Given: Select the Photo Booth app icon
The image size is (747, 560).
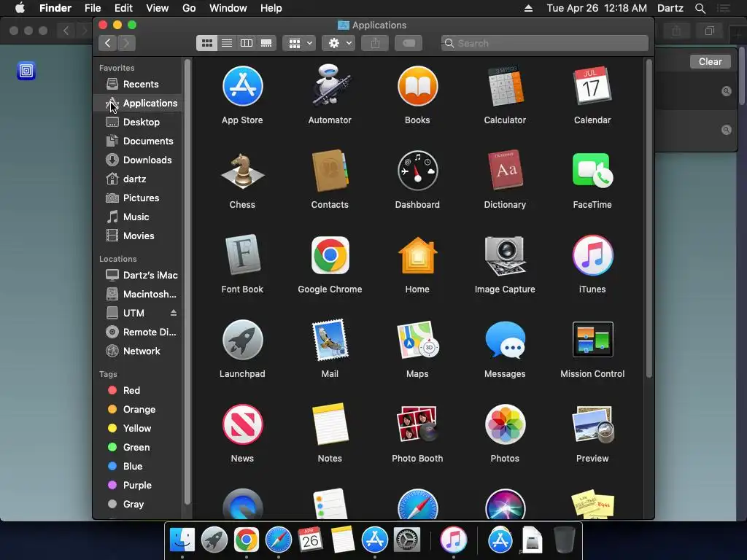Looking at the screenshot, I should (x=417, y=424).
